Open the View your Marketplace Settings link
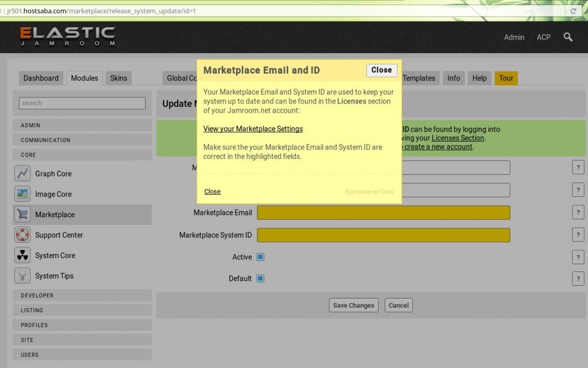588x368 pixels. (253, 129)
